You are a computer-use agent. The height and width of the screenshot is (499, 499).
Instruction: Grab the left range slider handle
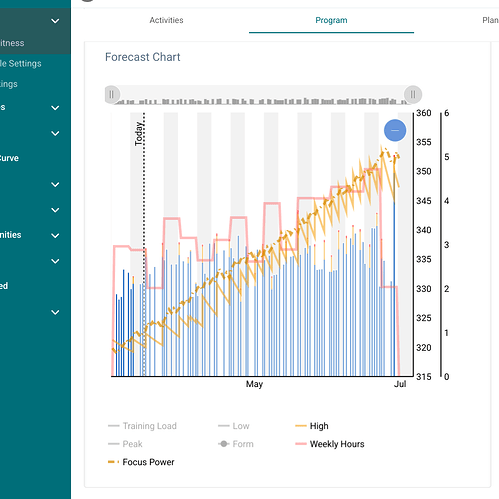[x=112, y=95]
